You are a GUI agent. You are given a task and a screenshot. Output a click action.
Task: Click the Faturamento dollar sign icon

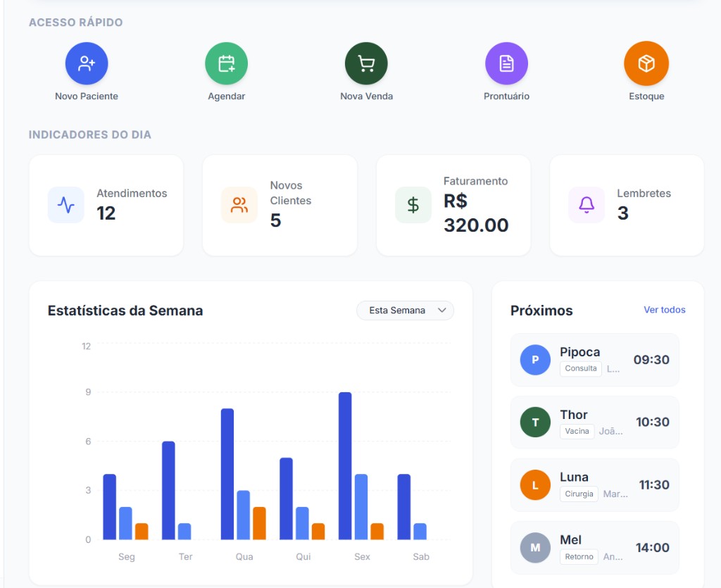[x=413, y=206]
